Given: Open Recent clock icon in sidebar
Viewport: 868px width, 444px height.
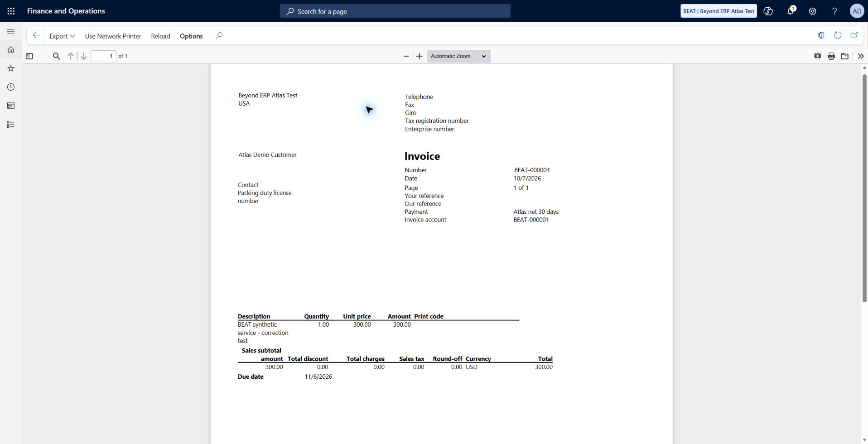Looking at the screenshot, I should pyautogui.click(x=11, y=87).
